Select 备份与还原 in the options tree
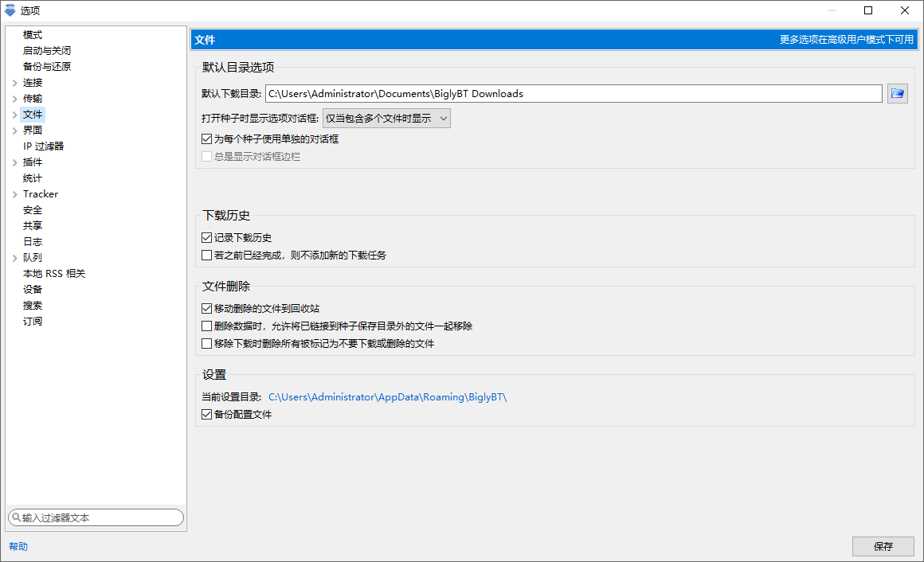Viewport: 924px width, 562px height. (46, 67)
